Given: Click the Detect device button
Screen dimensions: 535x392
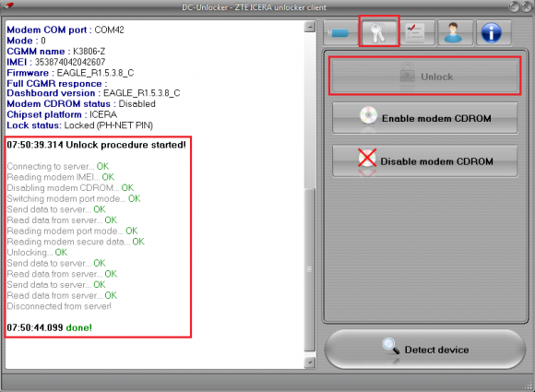Looking at the screenshot, I should [x=425, y=350].
